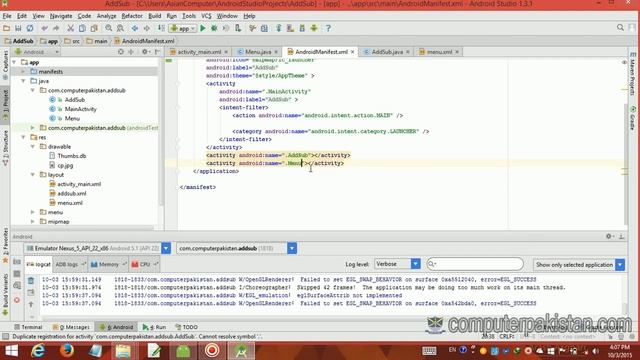Collapse the layout folder
The image size is (640, 360).
(x=33, y=175)
